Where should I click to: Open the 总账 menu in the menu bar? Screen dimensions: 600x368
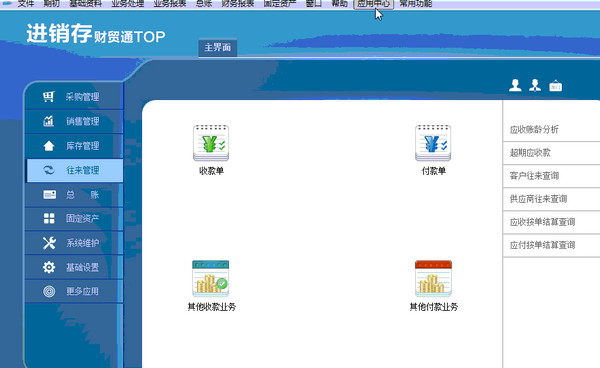(x=204, y=3)
